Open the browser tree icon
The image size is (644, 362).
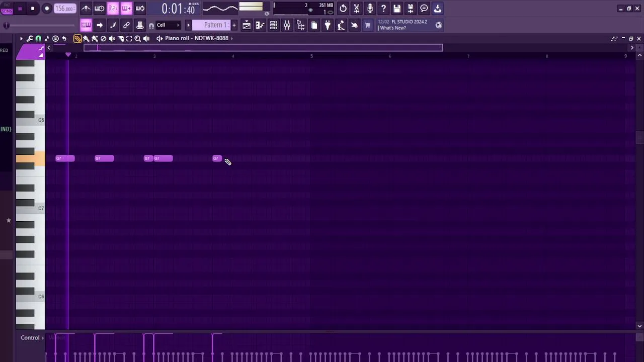[301, 25]
